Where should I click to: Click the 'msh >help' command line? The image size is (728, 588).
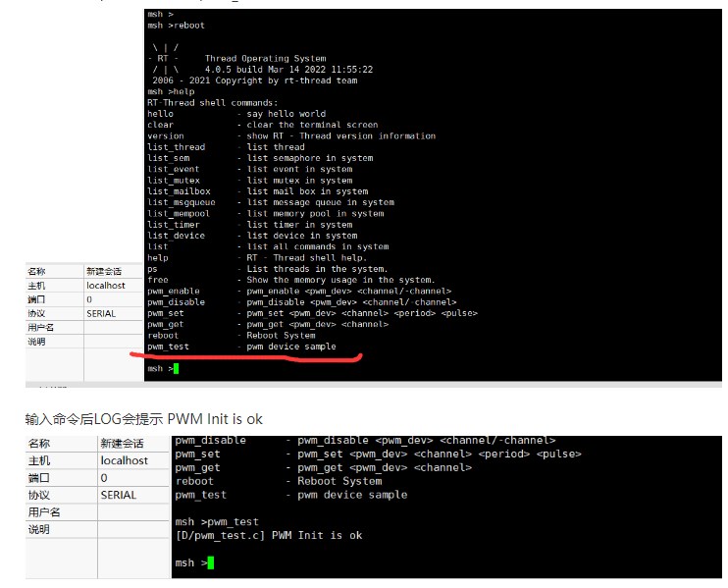click(x=171, y=92)
